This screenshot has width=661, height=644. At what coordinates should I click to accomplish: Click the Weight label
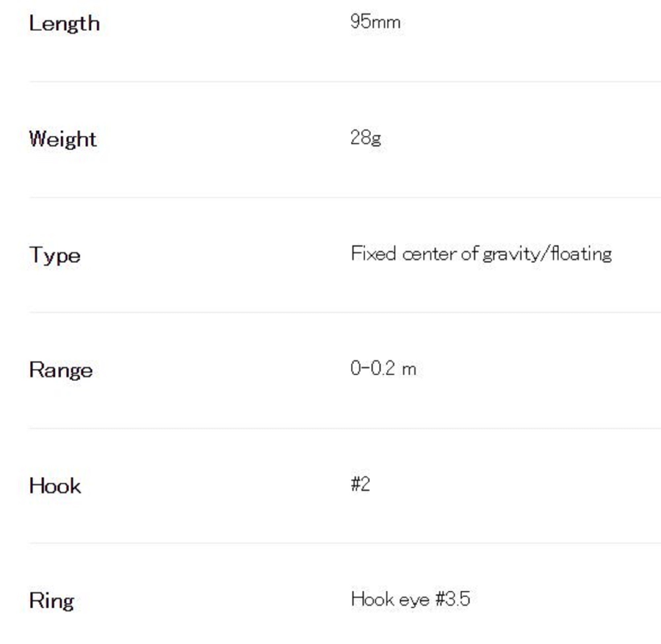pyautogui.click(x=63, y=139)
